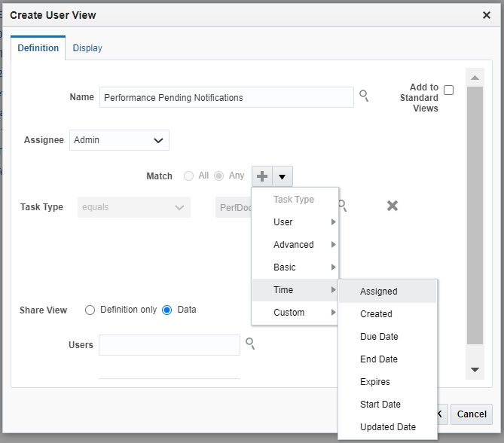Click the plus icon to add condition
This screenshot has width=504, height=443.
coord(262,176)
